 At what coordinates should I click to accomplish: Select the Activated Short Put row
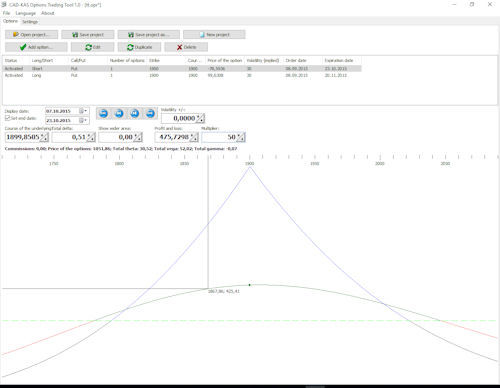(x=182, y=68)
